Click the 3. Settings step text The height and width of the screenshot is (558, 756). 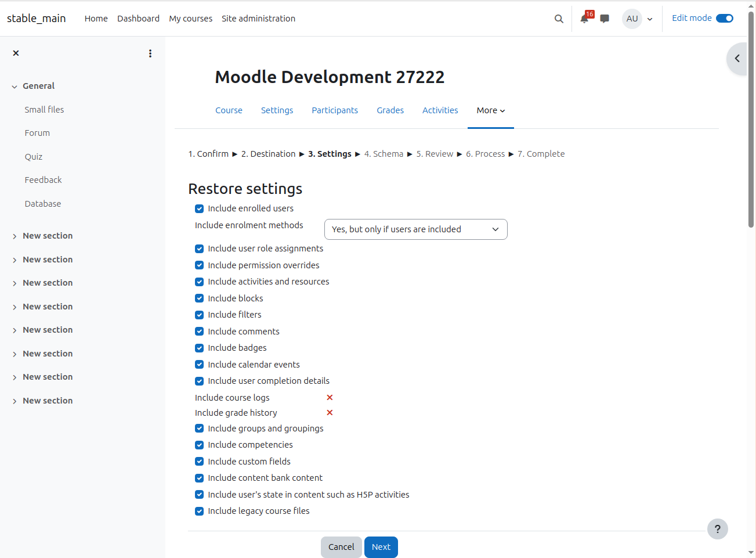(330, 154)
